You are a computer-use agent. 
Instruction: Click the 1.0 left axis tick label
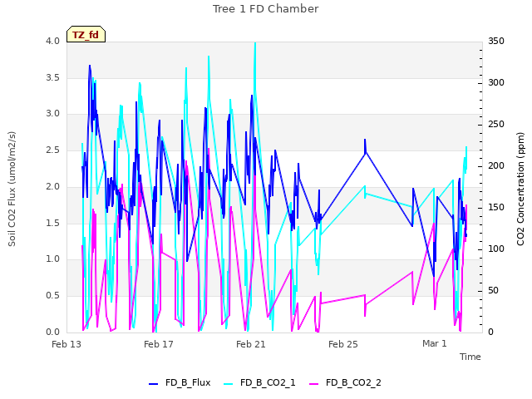(52, 259)
